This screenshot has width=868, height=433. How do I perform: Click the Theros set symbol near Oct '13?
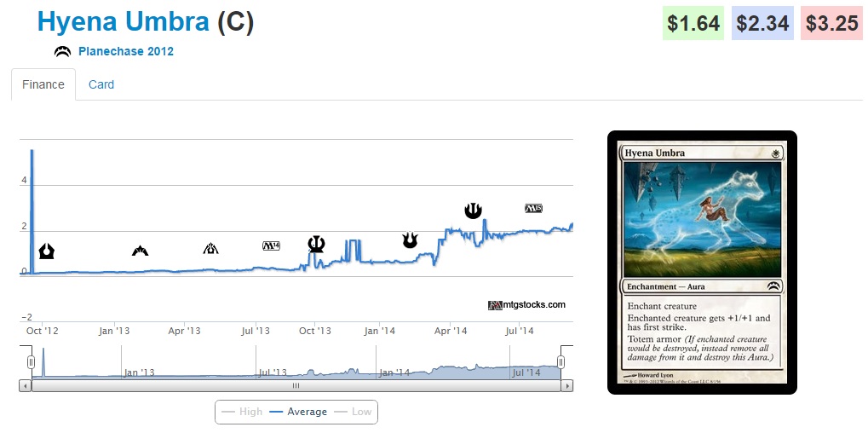pyautogui.click(x=316, y=244)
